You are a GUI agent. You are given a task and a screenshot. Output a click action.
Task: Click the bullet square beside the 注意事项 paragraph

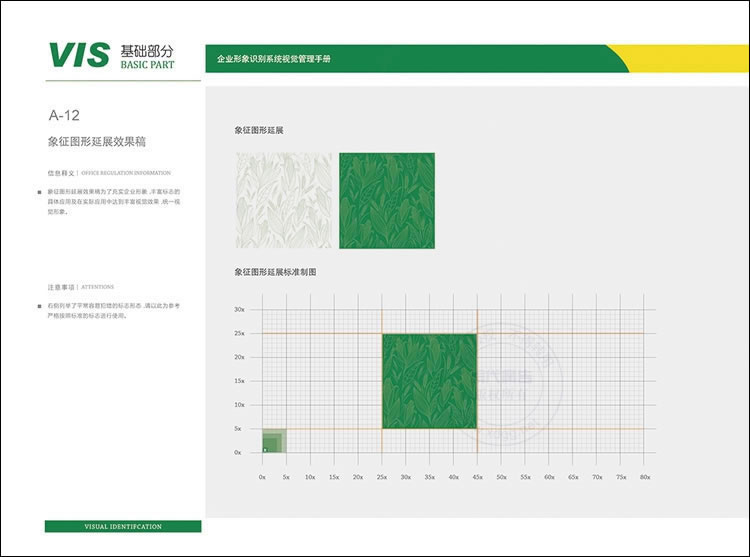(x=39, y=304)
